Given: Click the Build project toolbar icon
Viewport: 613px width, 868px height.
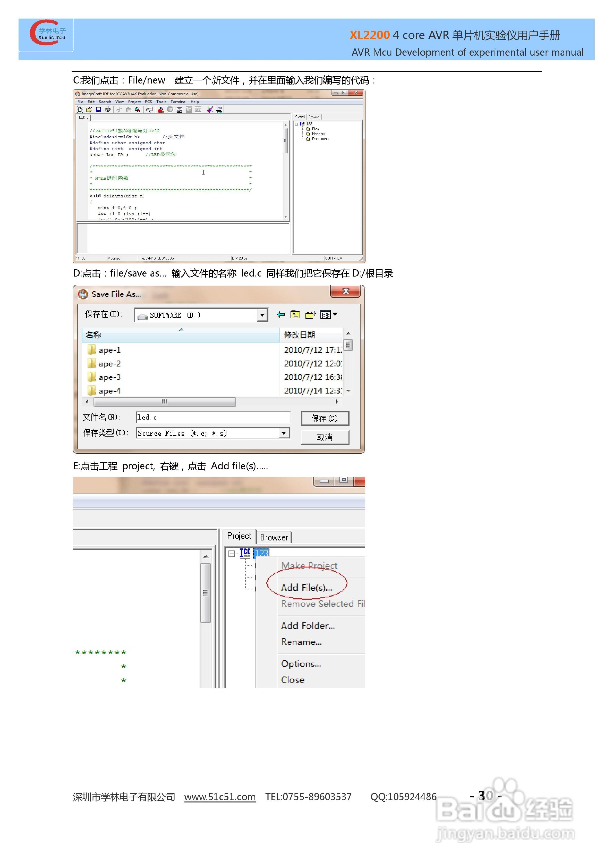Looking at the screenshot, I should point(161,110).
